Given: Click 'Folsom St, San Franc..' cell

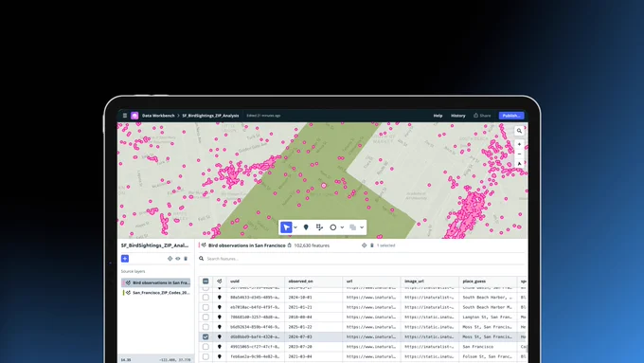Looking at the screenshot, I should click(x=488, y=356).
